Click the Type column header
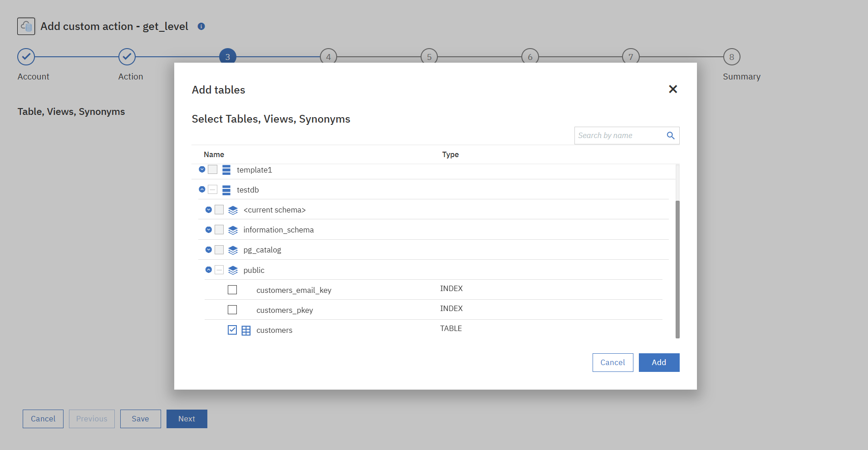 tap(451, 154)
